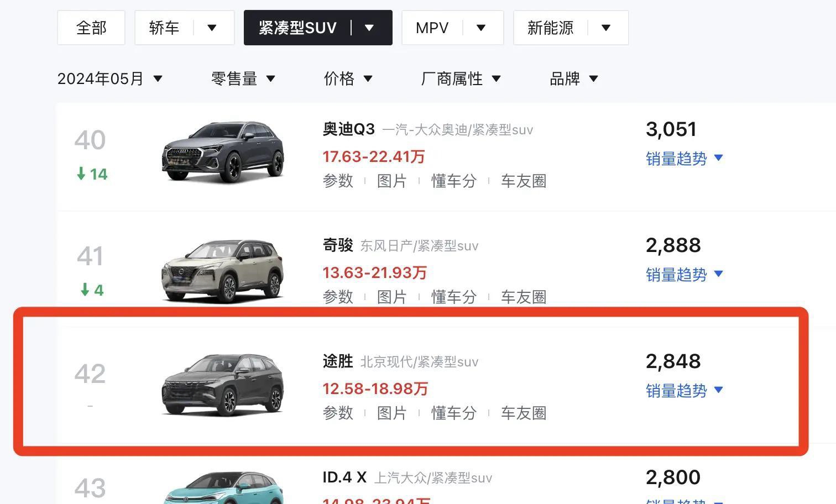Open the 品牌 filter arrow

click(594, 78)
